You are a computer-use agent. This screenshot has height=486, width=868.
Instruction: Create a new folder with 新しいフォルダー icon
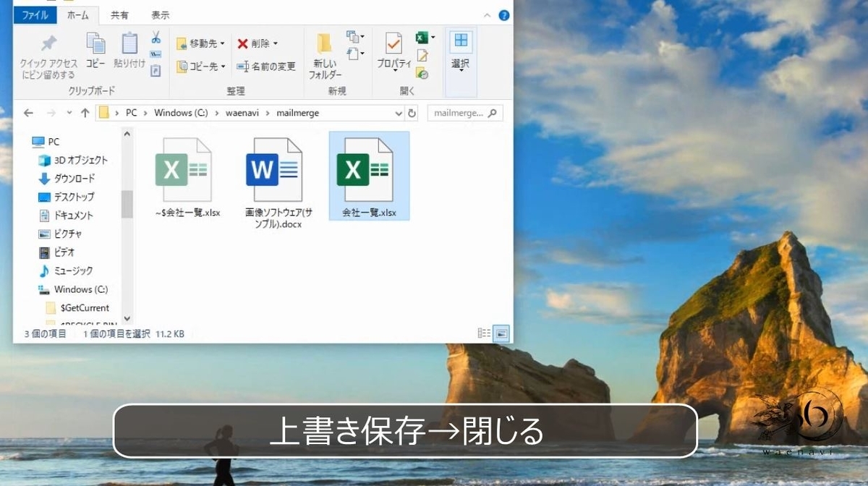tap(324, 51)
